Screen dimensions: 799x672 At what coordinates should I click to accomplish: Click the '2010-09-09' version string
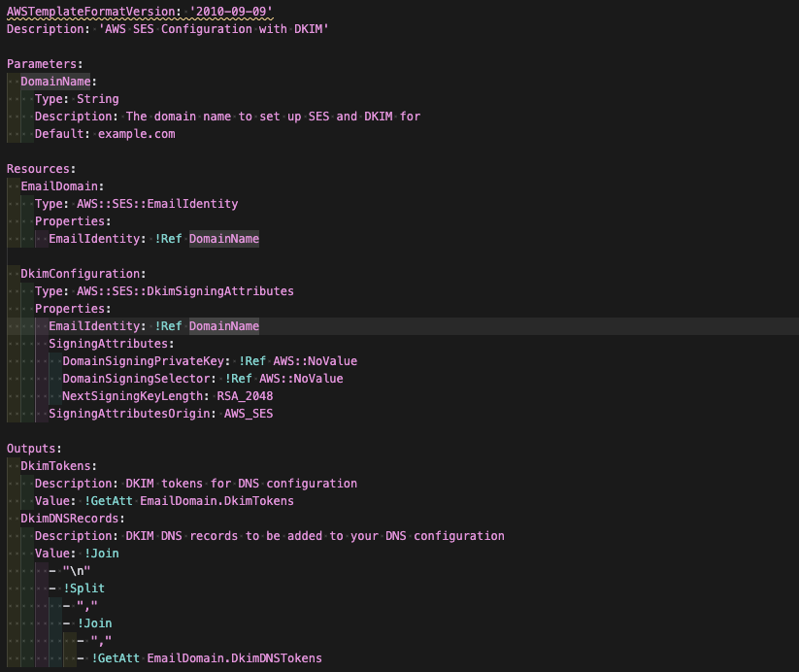(231, 12)
